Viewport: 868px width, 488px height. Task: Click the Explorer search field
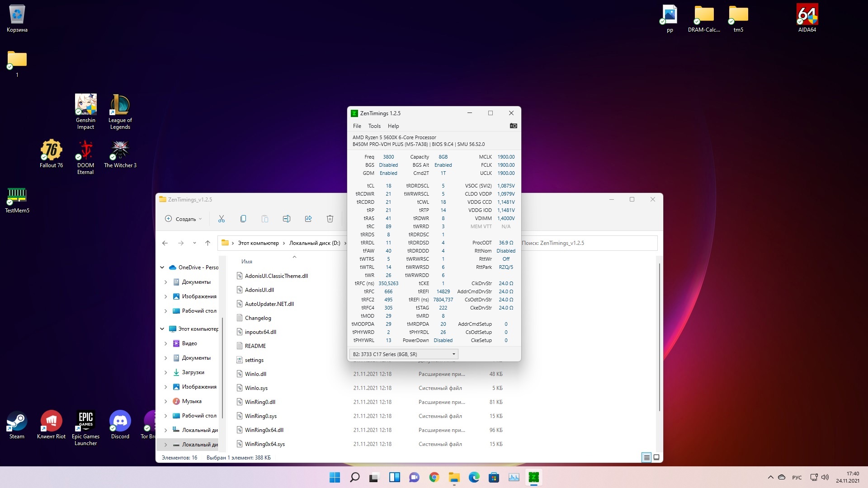588,243
